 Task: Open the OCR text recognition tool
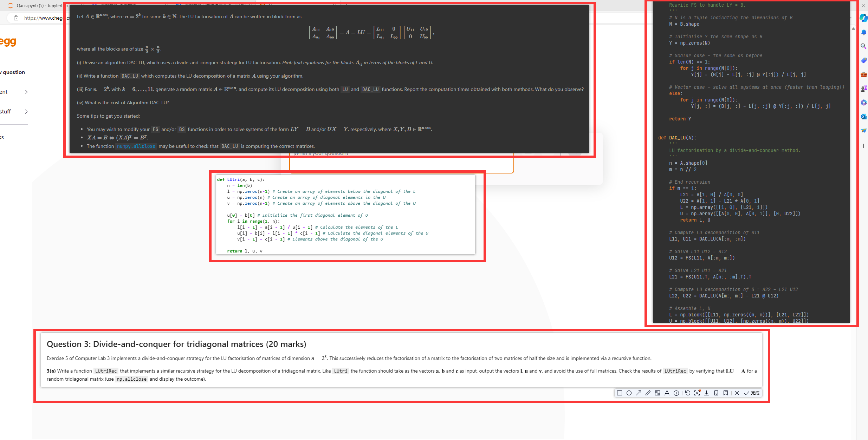point(697,393)
